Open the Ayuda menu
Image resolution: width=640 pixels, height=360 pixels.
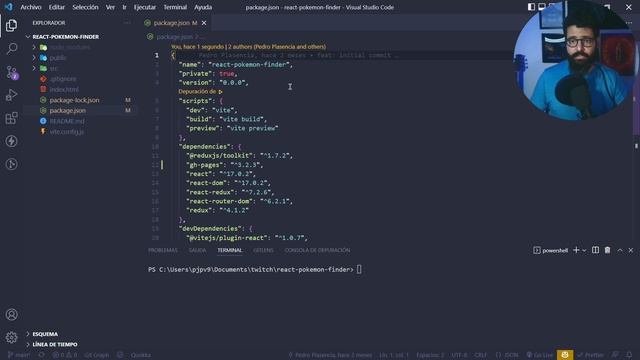[203, 7]
